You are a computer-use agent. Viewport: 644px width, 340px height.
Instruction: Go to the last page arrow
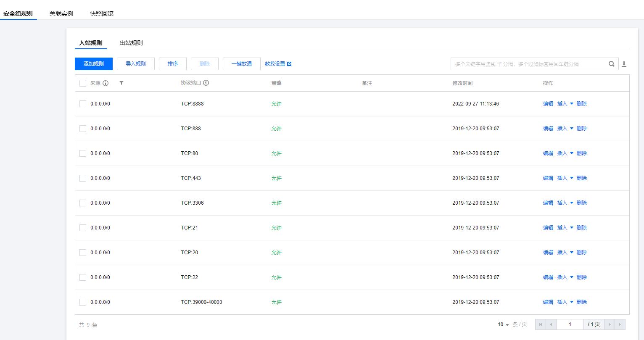[x=620, y=324]
